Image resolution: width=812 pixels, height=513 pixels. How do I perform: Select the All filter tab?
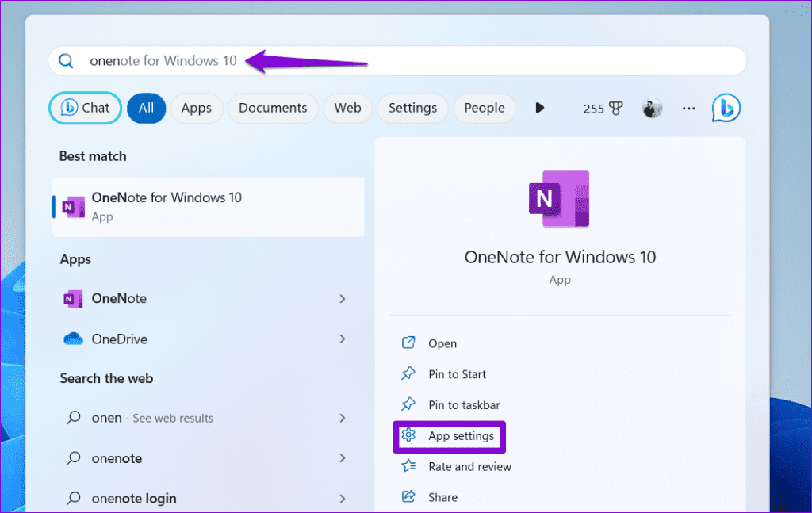click(146, 108)
